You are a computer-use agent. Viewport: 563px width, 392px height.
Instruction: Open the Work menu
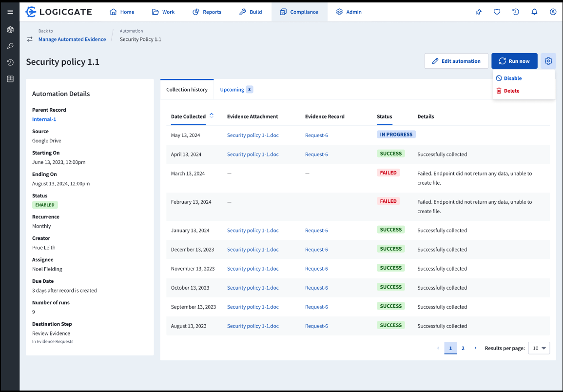pyautogui.click(x=163, y=12)
